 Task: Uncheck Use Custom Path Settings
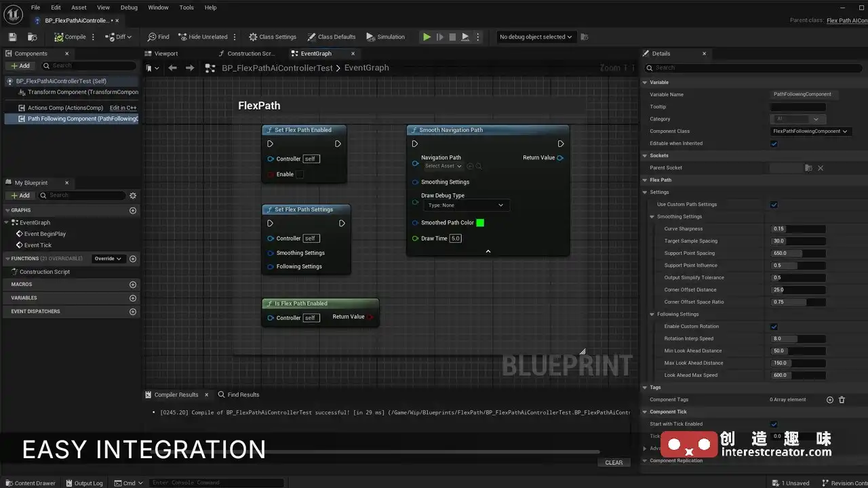tap(774, 205)
